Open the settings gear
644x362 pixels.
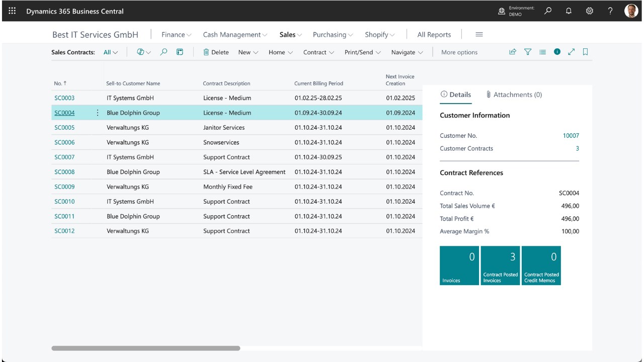tap(590, 11)
